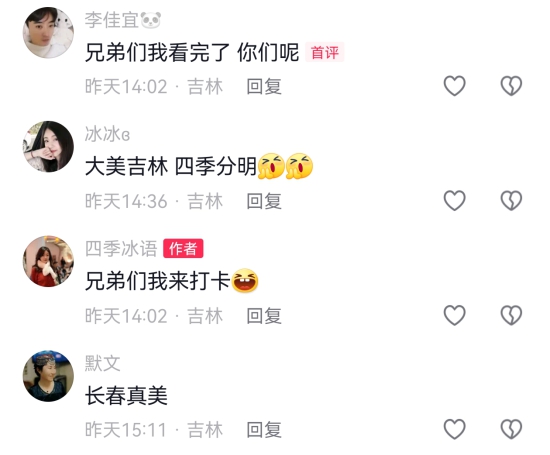Reply to author 四季冰语 via 回复
Screen dimensions: 550x455
tap(264, 316)
